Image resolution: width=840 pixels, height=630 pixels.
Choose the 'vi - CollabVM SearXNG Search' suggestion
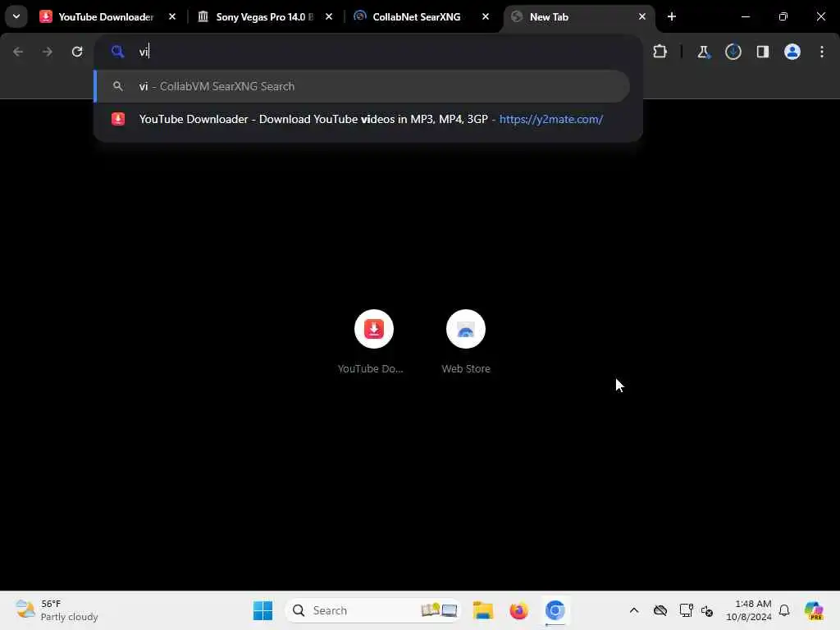click(x=362, y=86)
